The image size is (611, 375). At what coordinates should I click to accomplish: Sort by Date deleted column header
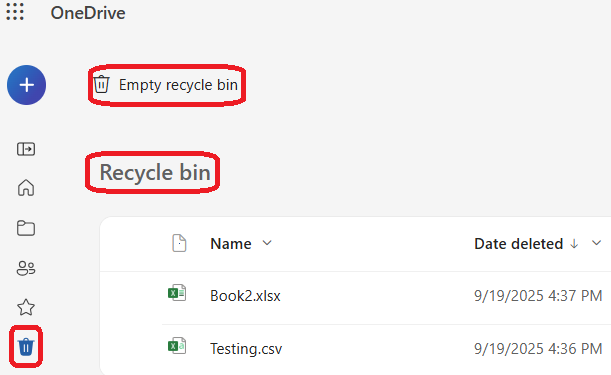tap(519, 244)
